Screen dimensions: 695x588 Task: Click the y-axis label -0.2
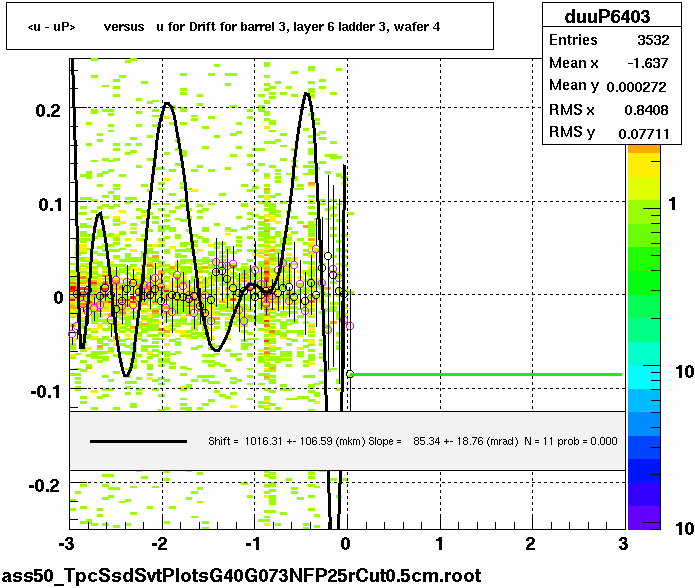click(44, 486)
